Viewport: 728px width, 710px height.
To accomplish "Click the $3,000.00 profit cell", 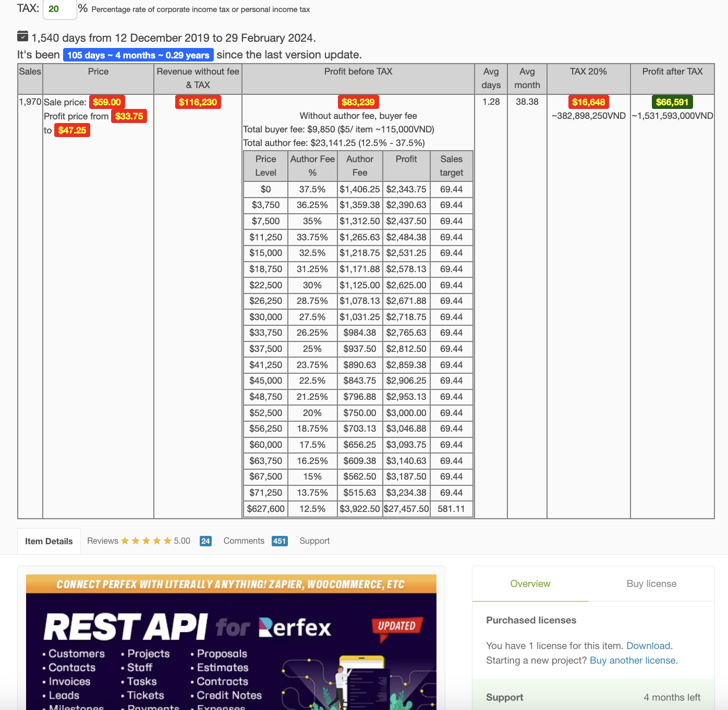I will tap(406, 413).
